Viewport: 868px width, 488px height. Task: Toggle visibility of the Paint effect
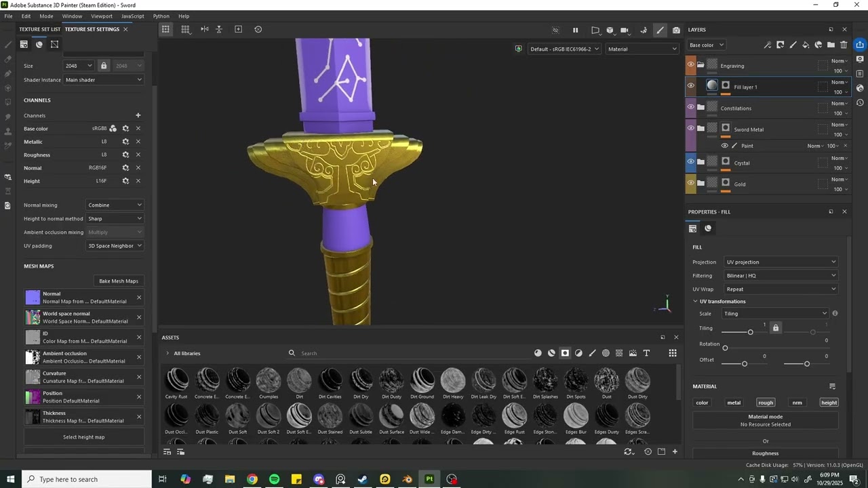pyautogui.click(x=724, y=146)
